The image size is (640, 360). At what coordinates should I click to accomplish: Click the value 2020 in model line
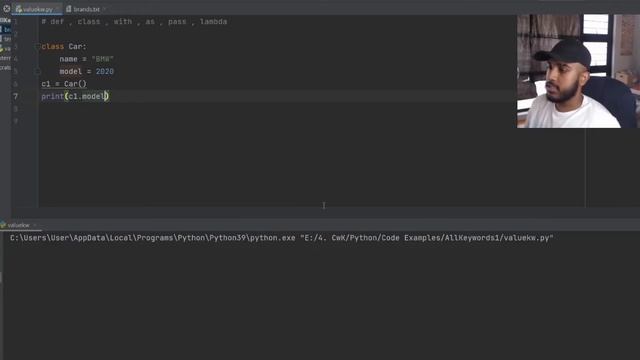tap(104, 71)
